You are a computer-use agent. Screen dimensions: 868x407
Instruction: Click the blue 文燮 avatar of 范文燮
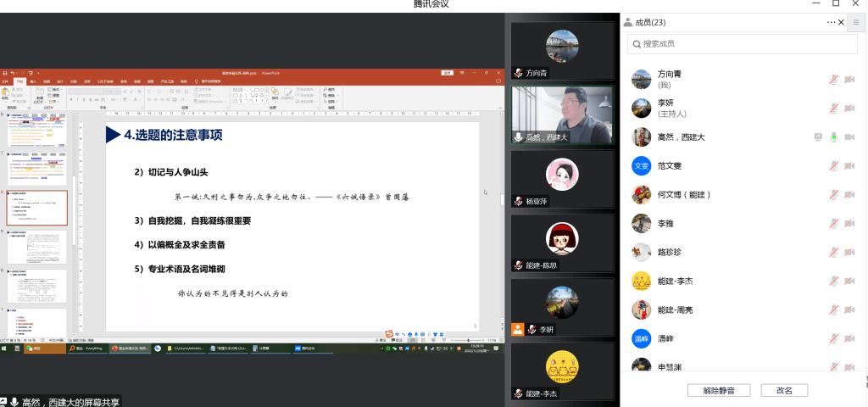tap(642, 166)
